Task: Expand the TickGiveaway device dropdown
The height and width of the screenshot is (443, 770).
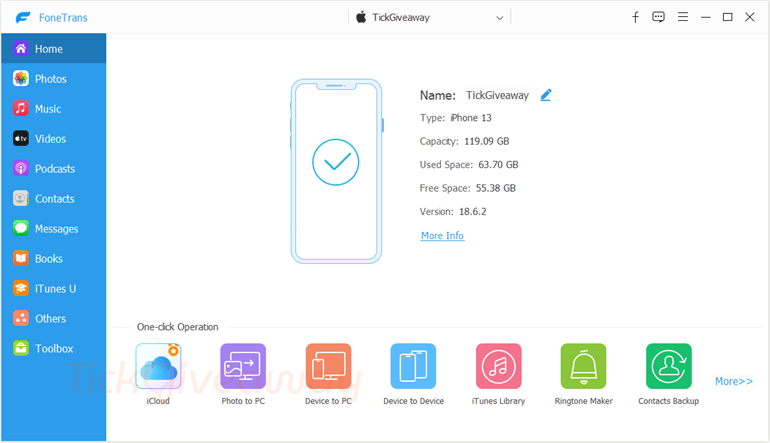Action: (x=499, y=18)
